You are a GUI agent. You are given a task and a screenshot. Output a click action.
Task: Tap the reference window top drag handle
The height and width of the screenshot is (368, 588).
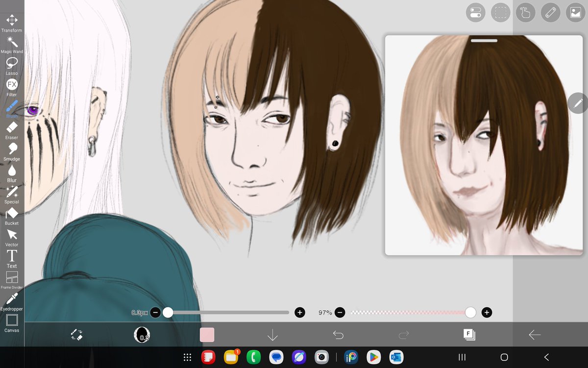click(484, 41)
